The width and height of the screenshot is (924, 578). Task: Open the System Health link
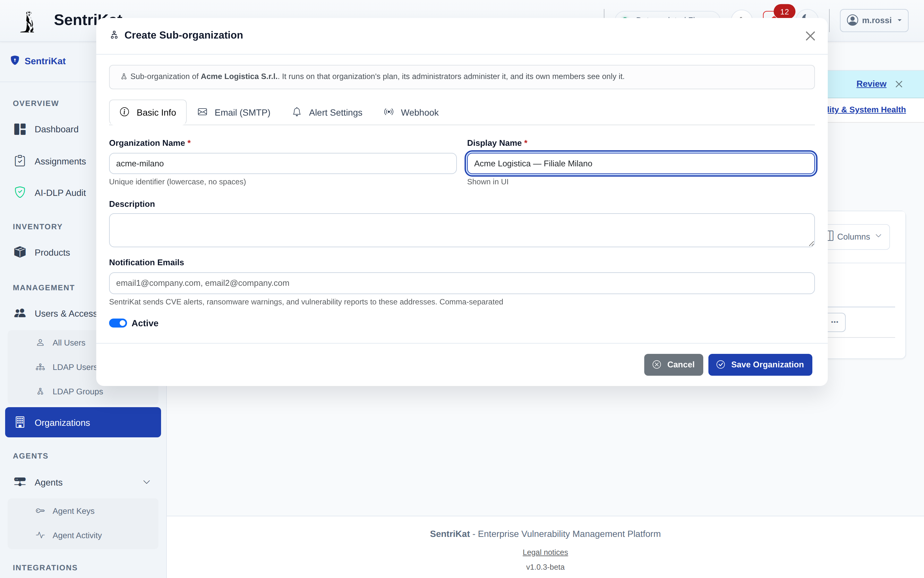pos(867,110)
